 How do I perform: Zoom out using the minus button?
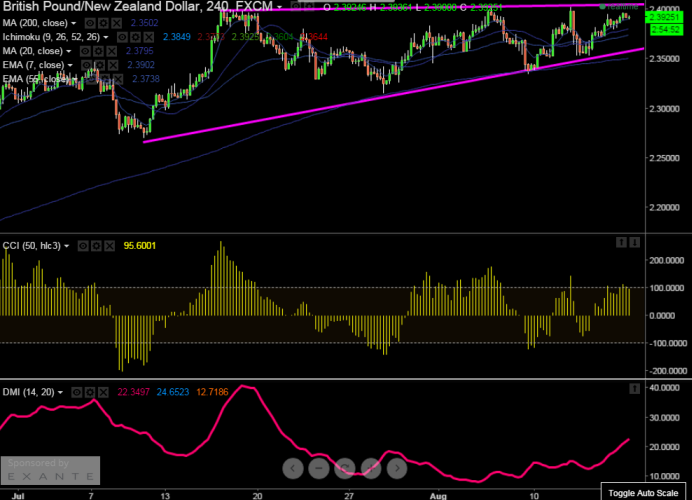[319, 468]
